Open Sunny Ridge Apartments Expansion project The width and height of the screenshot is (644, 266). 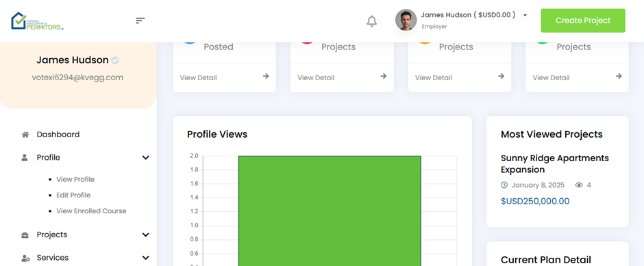coord(554,164)
